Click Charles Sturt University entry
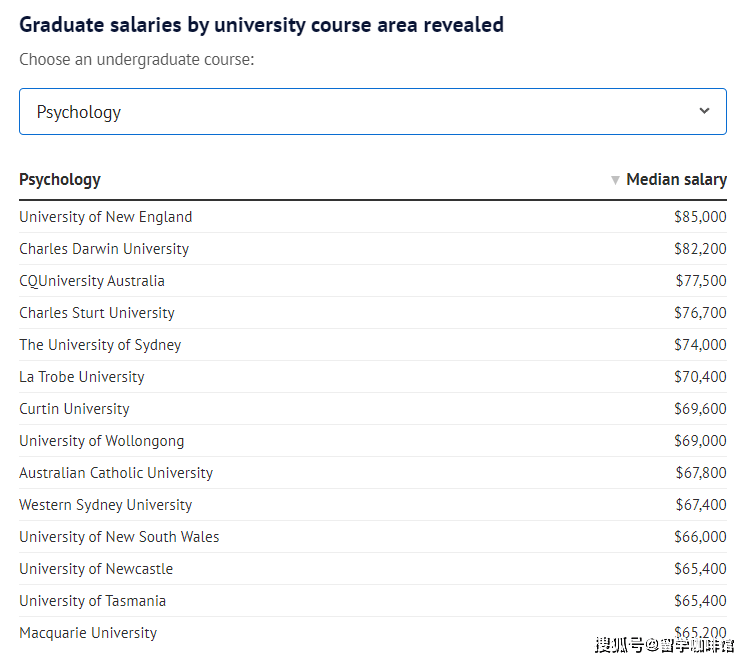Screen dimensions: 749x662 [97, 313]
